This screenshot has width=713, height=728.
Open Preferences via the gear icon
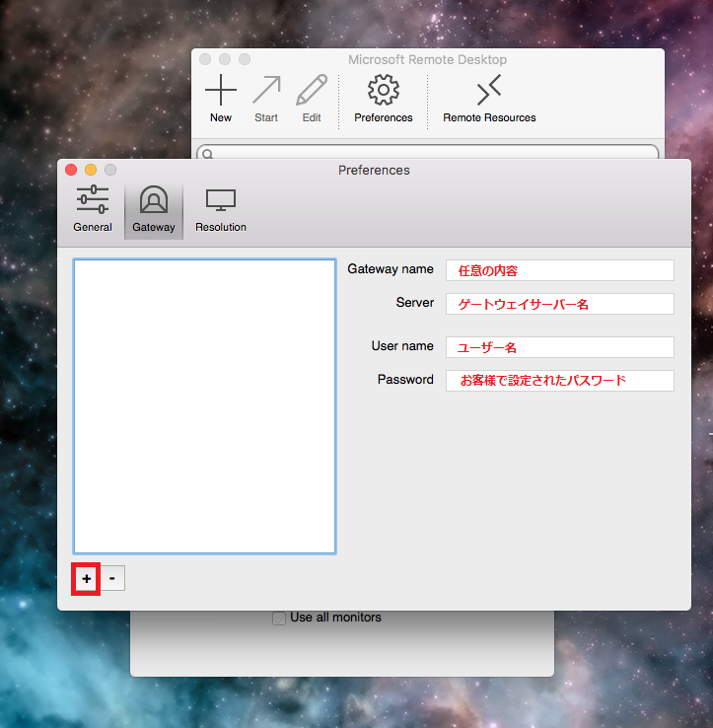tap(383, 90)
